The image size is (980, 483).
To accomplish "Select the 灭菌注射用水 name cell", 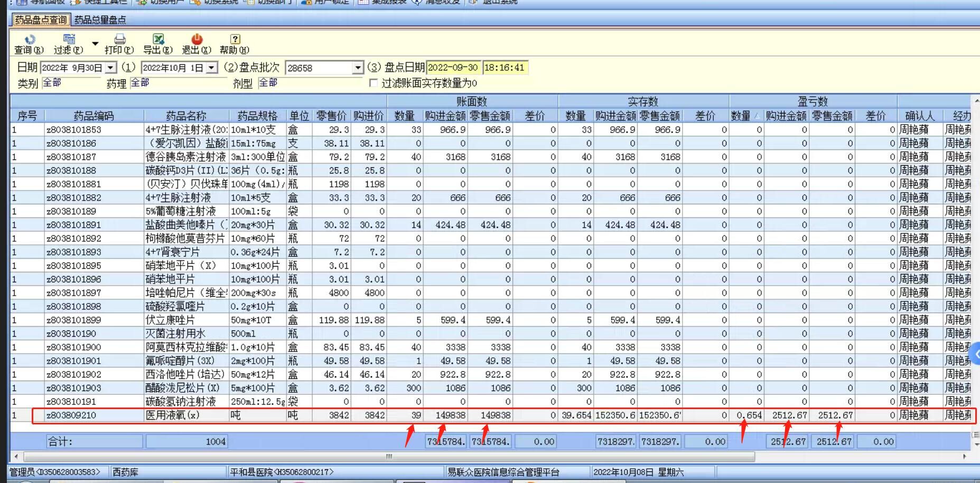I will (186, 334).
